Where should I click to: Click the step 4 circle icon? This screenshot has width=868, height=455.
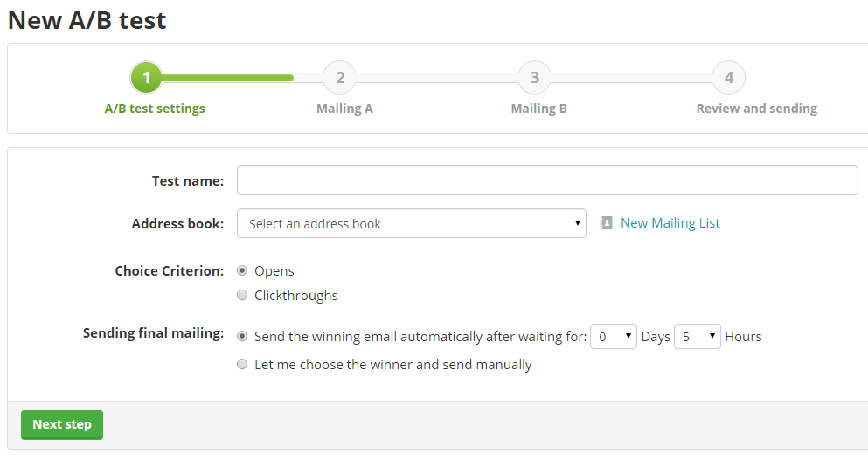728,78
